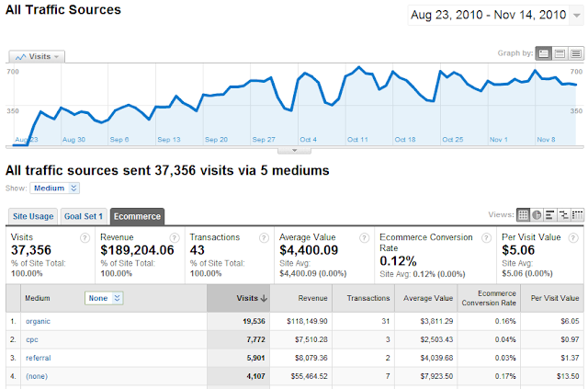
Task: Sort table by Revenue column
Action: (301, 298)
